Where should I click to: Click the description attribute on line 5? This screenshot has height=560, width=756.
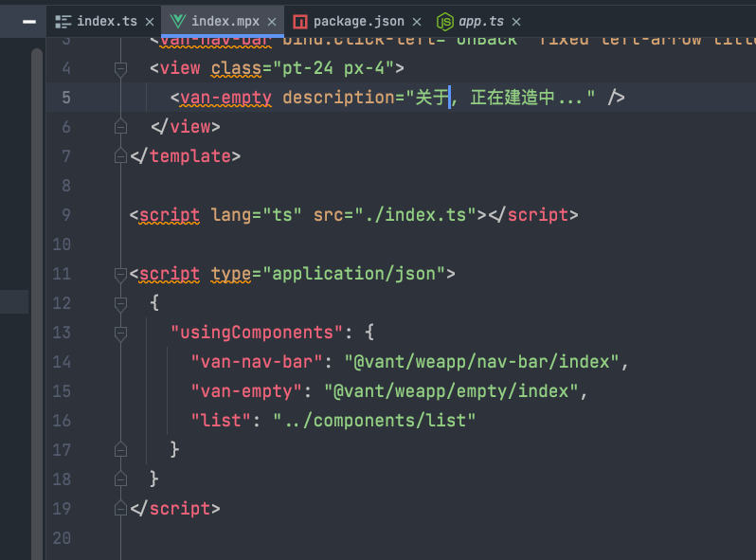click(338, 98)
